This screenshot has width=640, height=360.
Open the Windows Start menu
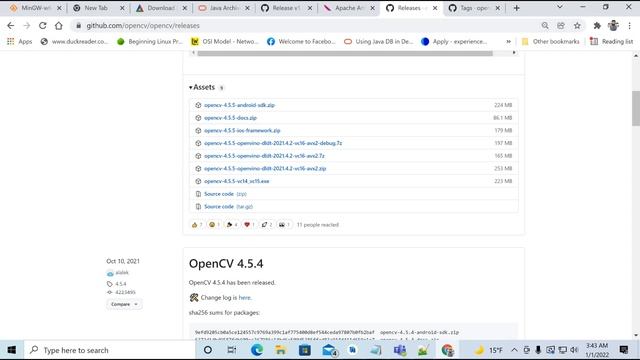(x=12, y=350)
